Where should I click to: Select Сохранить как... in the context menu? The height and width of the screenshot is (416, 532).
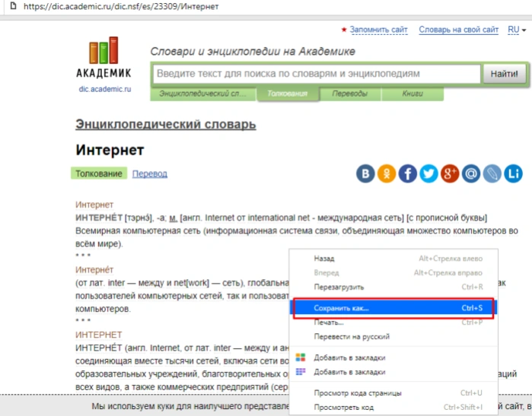(393, 308)
